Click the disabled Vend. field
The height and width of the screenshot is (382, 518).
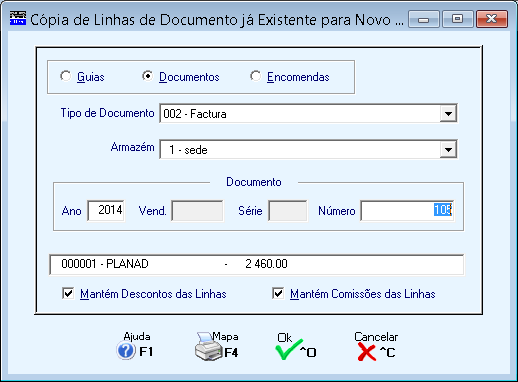point(197,210)
